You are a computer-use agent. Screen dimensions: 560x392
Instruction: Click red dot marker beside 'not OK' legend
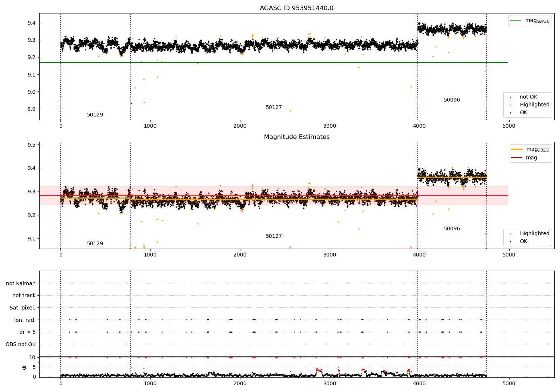point(511,97)
